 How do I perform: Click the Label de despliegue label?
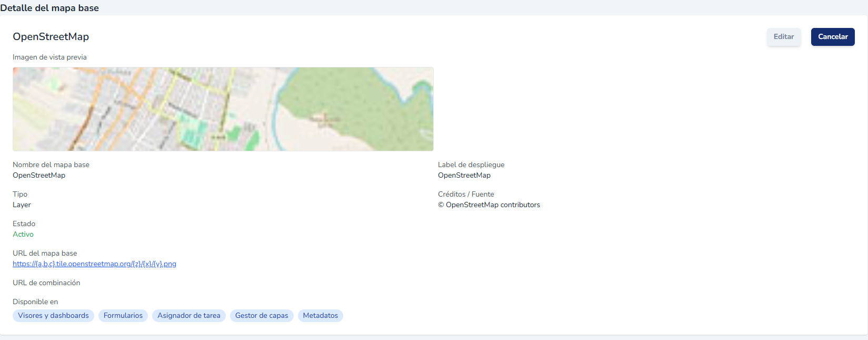pyautogui.click(x=471, y=165)
